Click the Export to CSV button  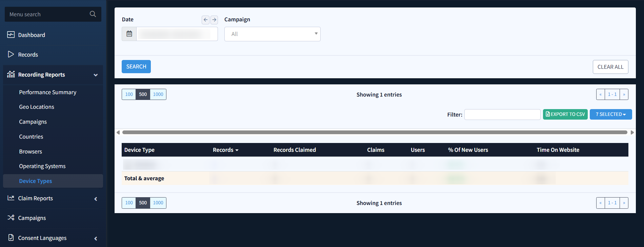[565, 115]
